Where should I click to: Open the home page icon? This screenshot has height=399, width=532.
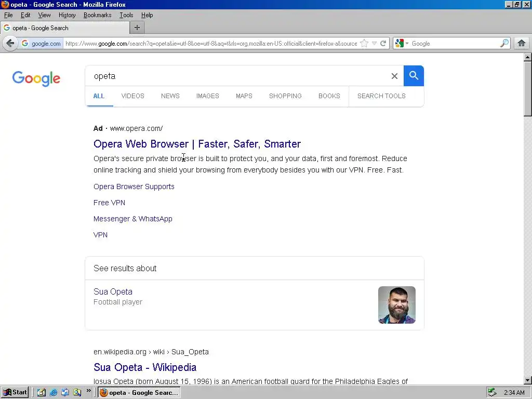522,44
